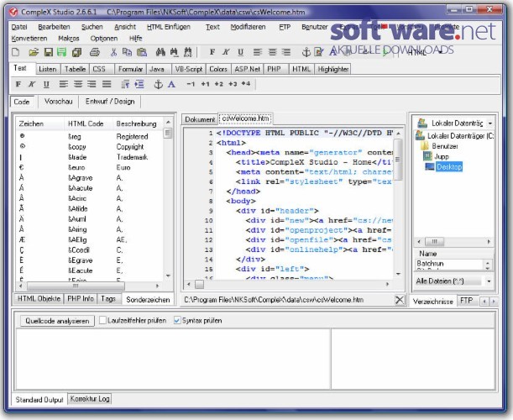Image resolution: width=513 pixels, height=420 pixels.
Task: Open the HTML dropdown in main toolbar
Action: tap(440, 52)
